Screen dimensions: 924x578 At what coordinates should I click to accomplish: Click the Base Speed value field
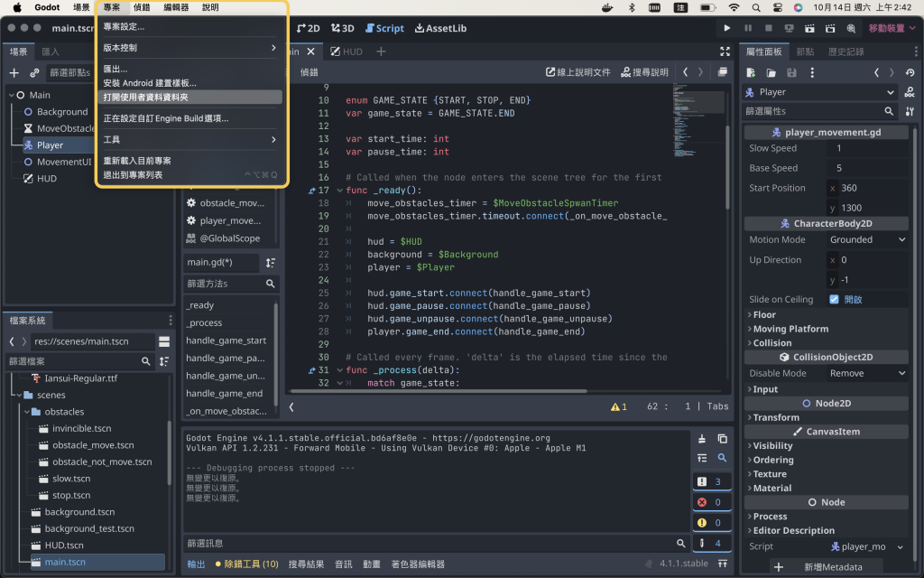pyautogui.click(x=867, y=168)
